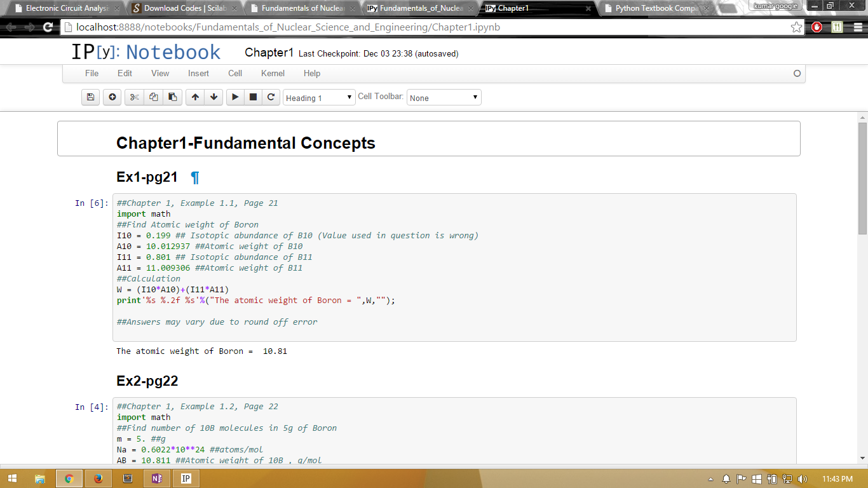Move cell down with arrow icon
The width and height of the screenshot is (868, 488).
coord(214,97)
